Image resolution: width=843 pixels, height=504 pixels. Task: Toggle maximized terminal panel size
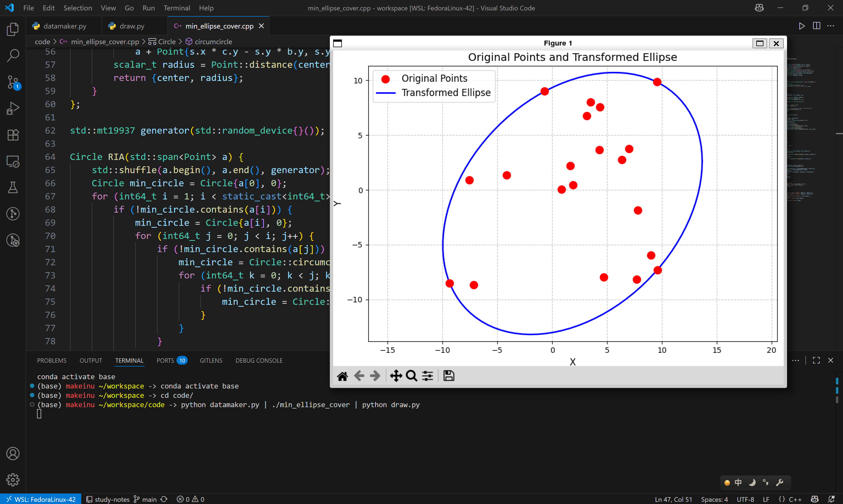816,360
